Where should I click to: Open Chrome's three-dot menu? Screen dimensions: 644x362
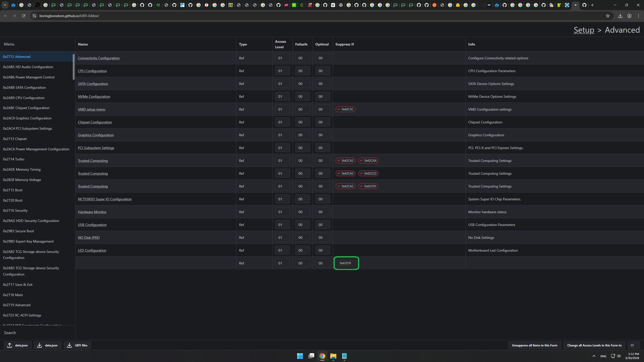tap(638, 16)
